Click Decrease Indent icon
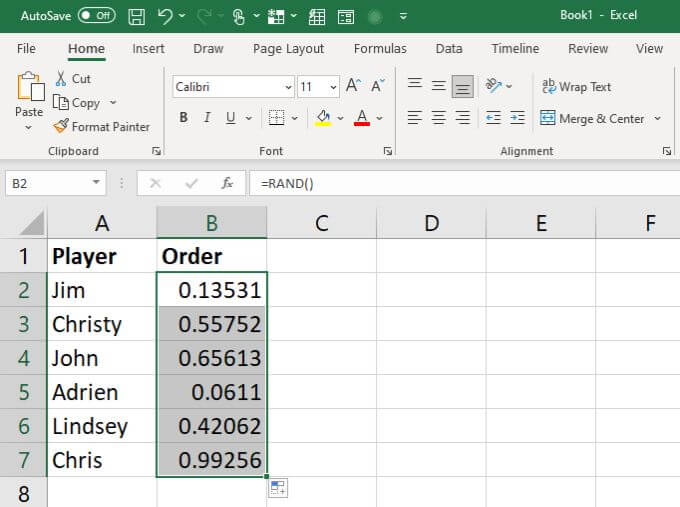 [x=493, y=118]
